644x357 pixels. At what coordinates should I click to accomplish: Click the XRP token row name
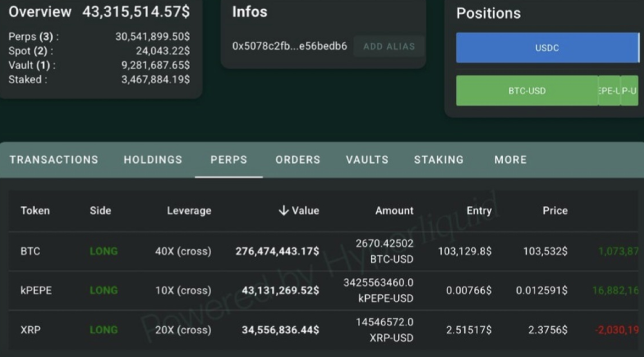click(x=30, y=330)
